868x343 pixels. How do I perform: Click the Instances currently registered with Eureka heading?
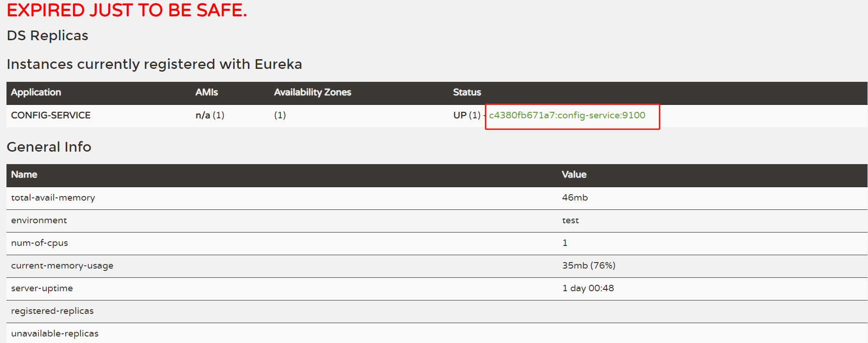click(x=154, y=64)
